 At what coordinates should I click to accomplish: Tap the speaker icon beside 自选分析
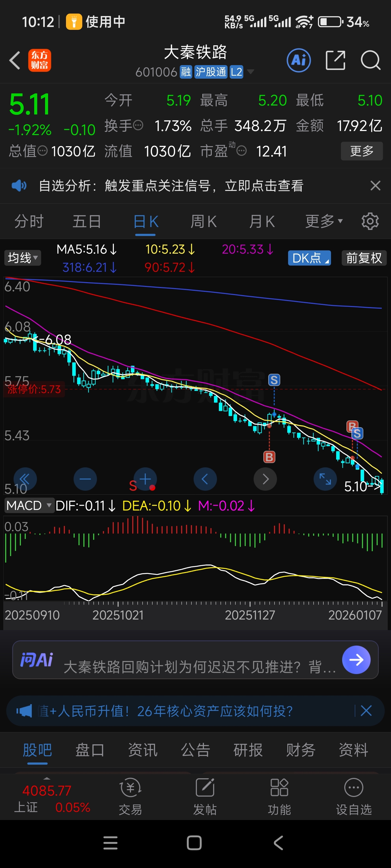pos(19,186)
